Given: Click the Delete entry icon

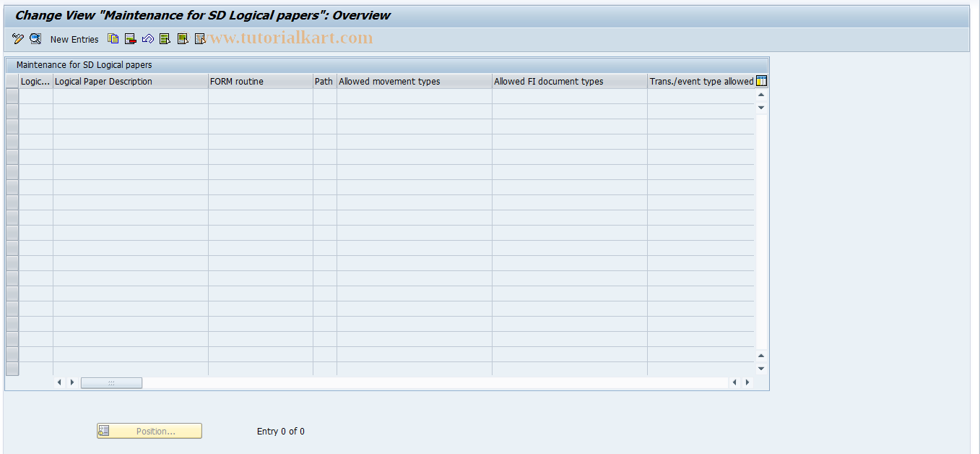Looking at the screenshot, I should pos(131,39).
